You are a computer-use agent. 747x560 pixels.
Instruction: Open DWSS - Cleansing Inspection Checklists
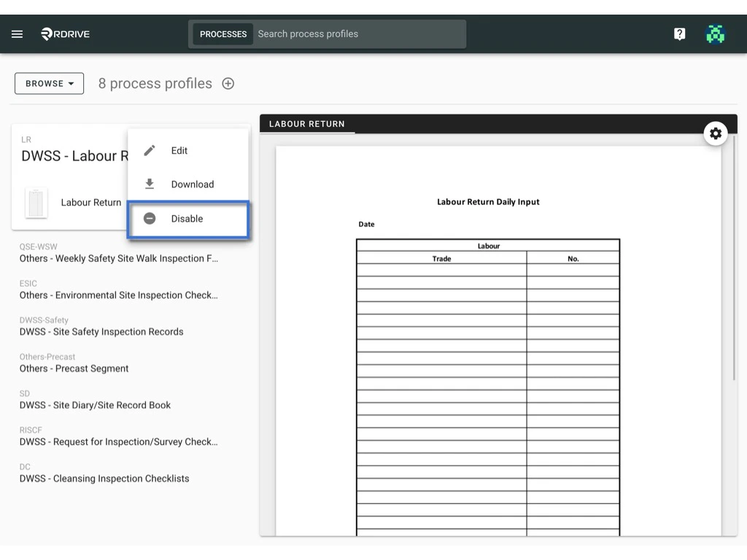click(103, 478)
